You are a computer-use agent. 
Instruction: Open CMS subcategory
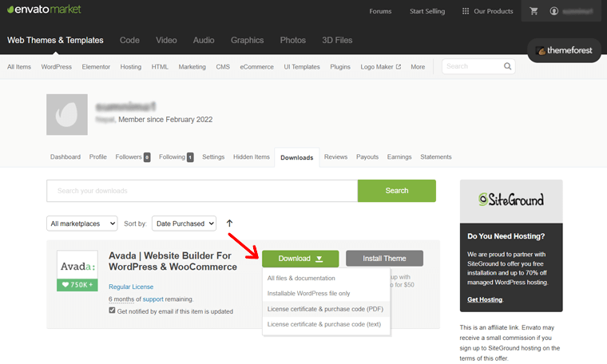pyautogui.click(x=223, y=67)
